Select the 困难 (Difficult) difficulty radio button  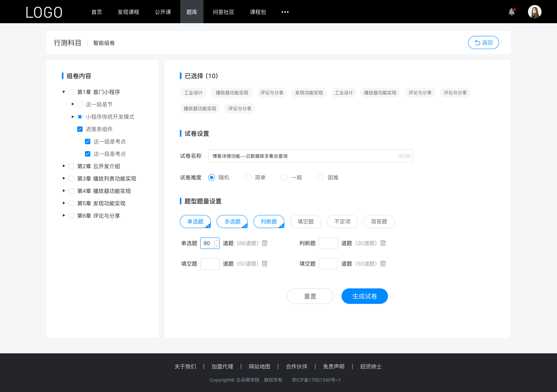coord(320,177)
